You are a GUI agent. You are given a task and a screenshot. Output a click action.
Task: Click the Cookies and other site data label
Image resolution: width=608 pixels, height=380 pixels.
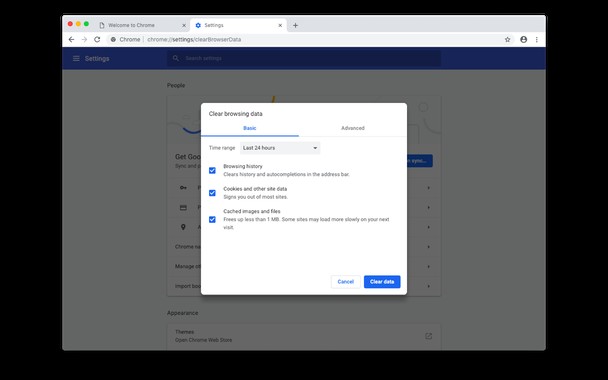coord(255,189)
